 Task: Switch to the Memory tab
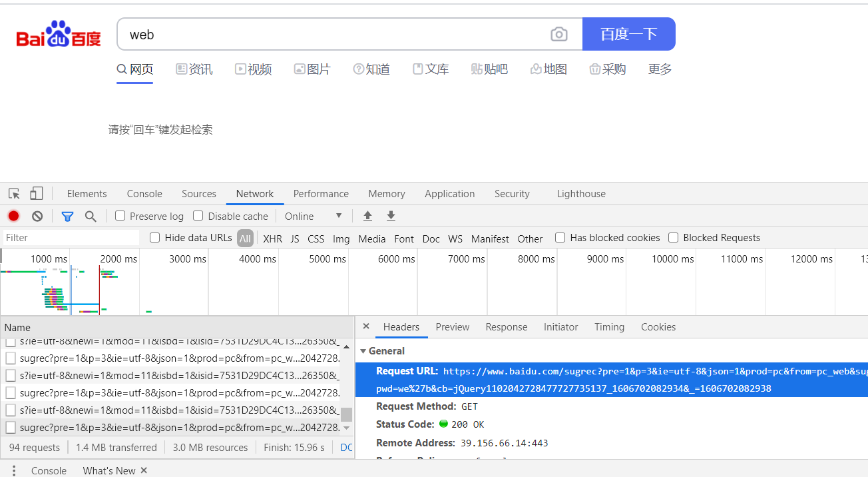coord(387,194)
